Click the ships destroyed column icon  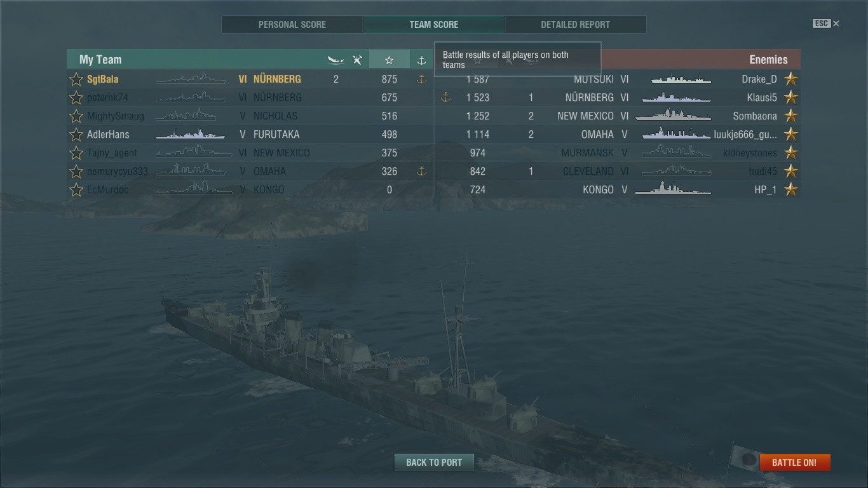tap(336, 60)
